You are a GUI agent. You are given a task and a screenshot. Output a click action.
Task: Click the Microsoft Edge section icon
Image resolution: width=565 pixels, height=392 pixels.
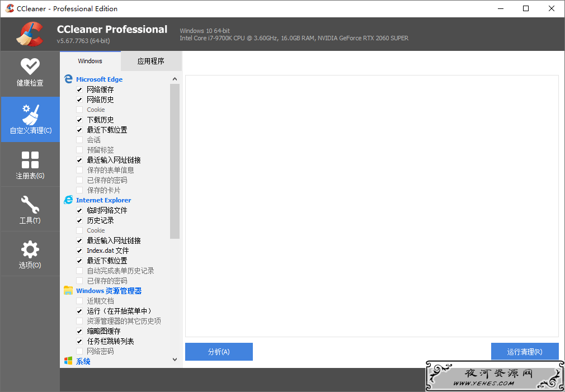(68, 79)
